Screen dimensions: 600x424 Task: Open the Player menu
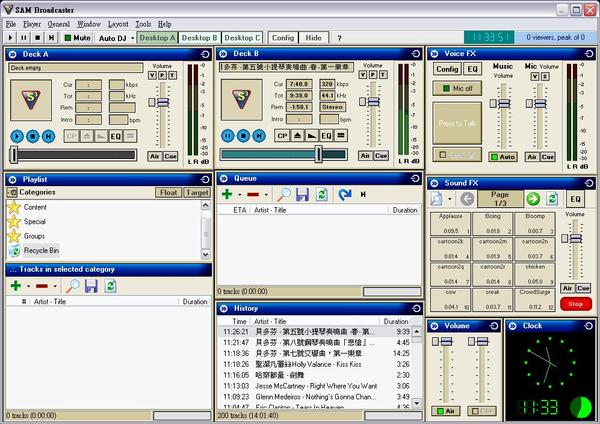32,24
